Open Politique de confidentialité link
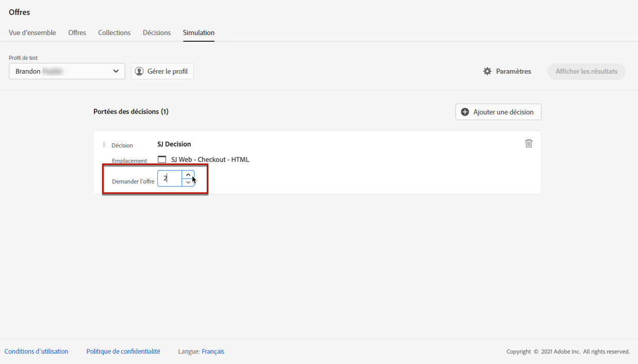Screen dimensions: 638x364 click(123, 352)
